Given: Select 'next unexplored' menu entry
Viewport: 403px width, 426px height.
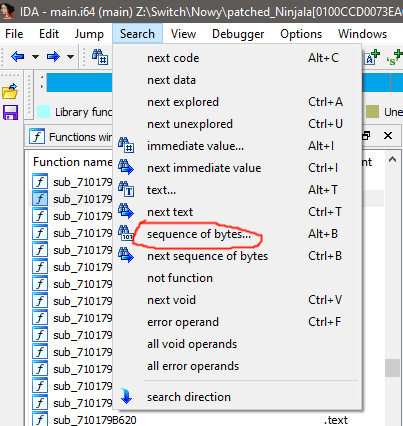Looking at the screenshot, I should [x=237, y=124].
